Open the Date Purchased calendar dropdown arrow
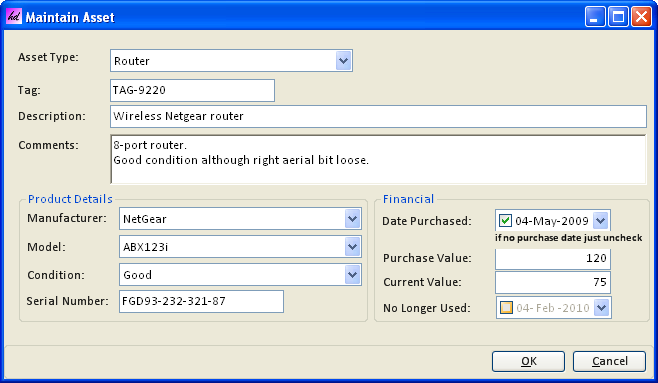The height and width of the screenshot is (383, 658). pyautogui.click(x=601, y=221)
